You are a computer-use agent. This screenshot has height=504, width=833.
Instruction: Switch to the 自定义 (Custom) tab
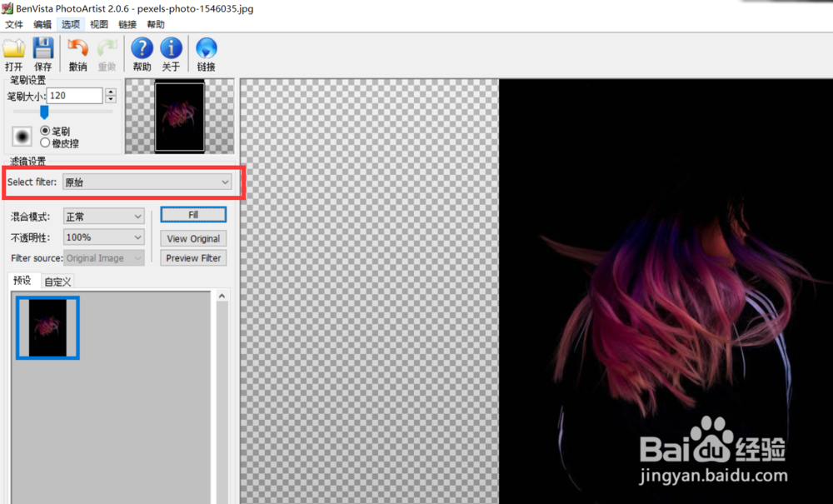click(57, 282)
